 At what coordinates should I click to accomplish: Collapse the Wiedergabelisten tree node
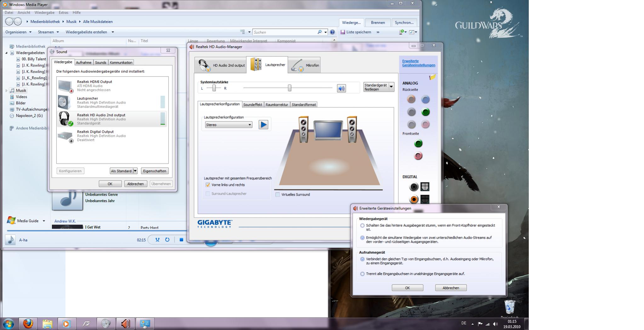click(6, 53)
